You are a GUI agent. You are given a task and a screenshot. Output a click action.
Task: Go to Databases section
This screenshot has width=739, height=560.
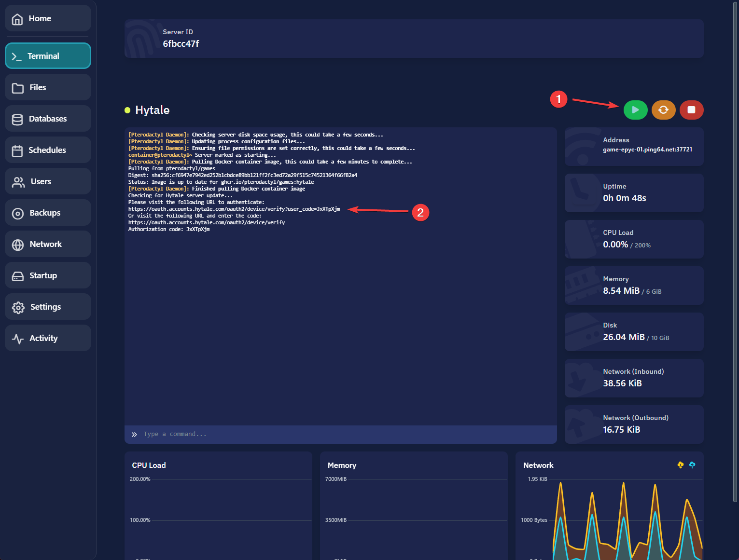[48, 119]
